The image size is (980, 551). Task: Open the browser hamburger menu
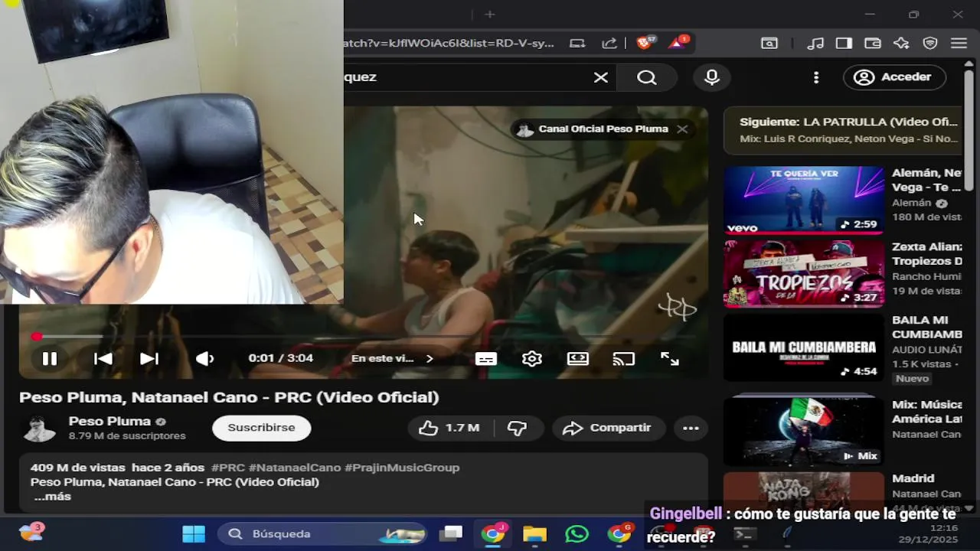point(959,44)
